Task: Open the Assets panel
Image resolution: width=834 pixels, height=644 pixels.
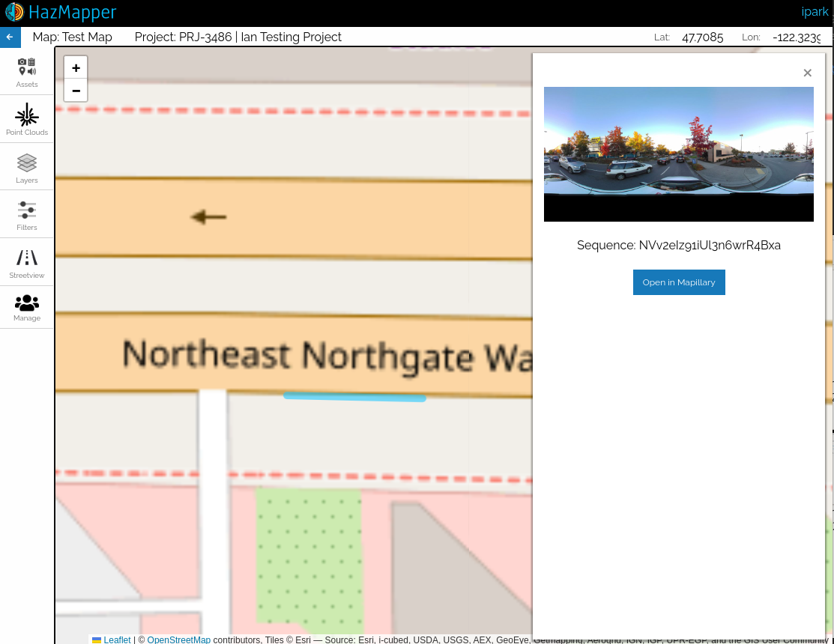Action: tap(27, 72)
